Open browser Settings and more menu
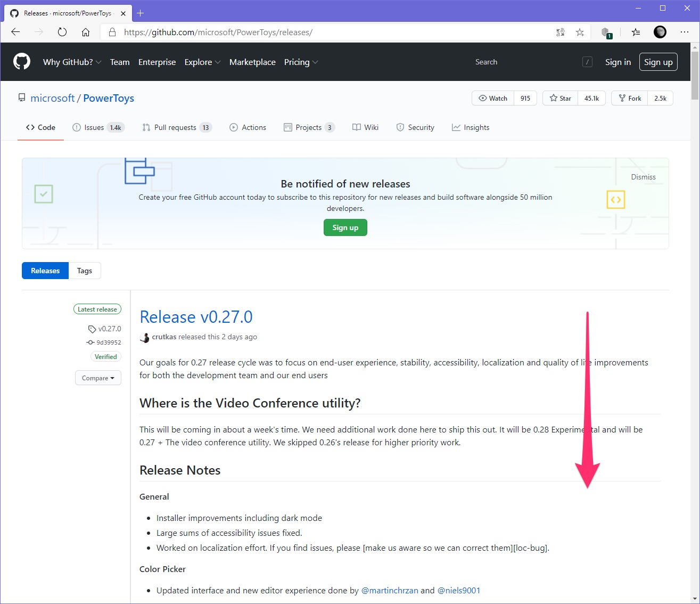The width and height of the screenshot is (700, 604). [685, 32]
